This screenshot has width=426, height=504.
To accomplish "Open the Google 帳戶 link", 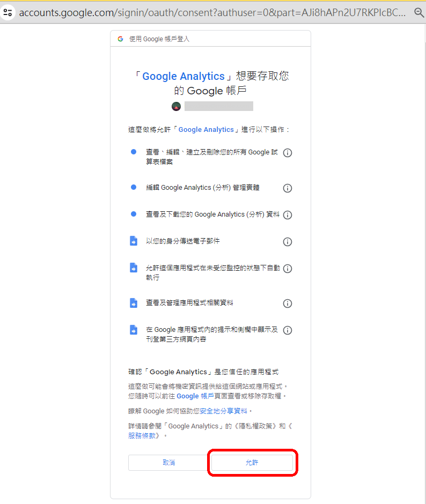I will tap(195, 396).
